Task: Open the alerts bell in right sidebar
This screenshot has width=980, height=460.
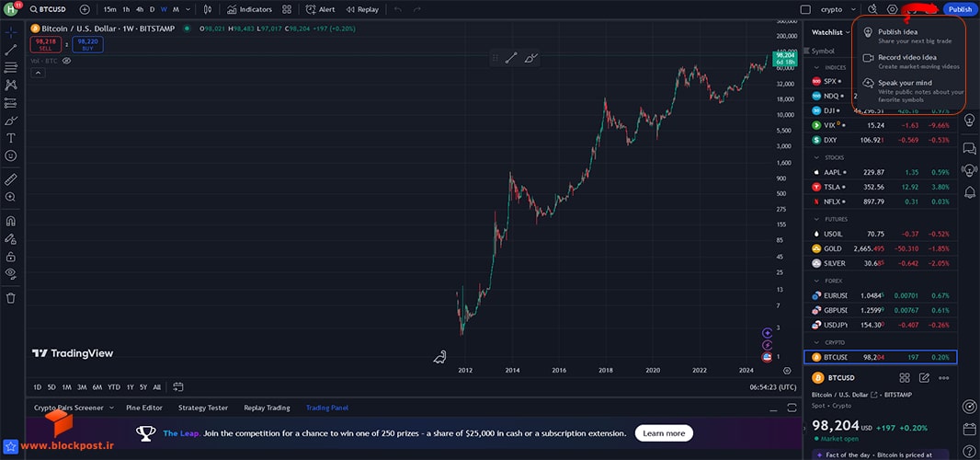Action: pyautogui.click(x=969, y=191)
